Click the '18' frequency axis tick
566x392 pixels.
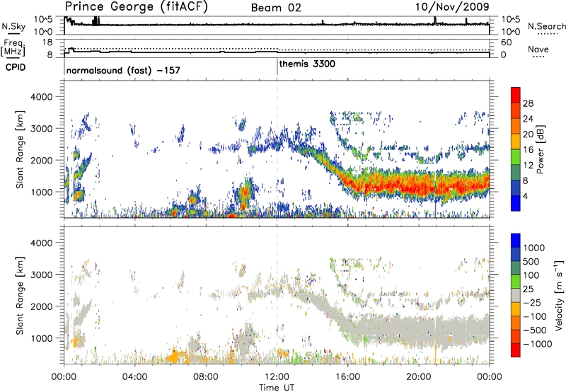pos(47,42)
